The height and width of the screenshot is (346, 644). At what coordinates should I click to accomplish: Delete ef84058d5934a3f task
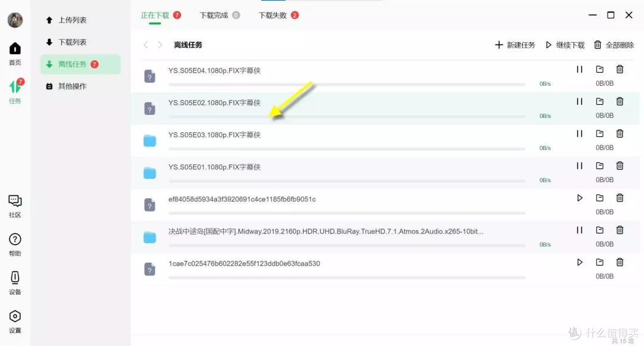620,198
